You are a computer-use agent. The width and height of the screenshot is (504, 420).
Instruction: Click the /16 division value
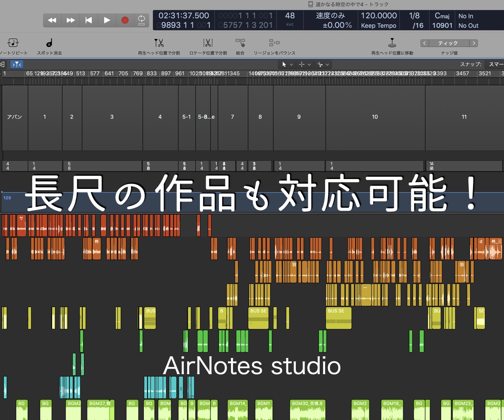point(418,26)
